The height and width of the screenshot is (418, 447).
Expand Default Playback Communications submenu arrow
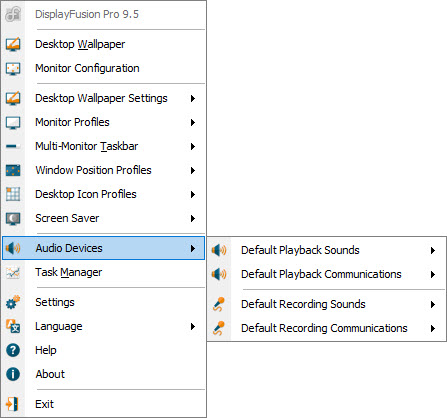coord(433,274)
